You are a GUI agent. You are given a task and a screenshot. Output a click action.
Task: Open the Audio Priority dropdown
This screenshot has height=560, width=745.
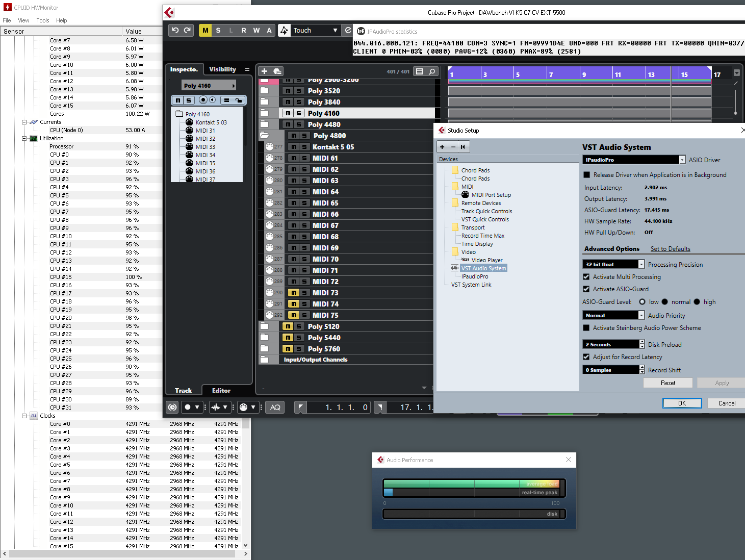tap(614, 315)
